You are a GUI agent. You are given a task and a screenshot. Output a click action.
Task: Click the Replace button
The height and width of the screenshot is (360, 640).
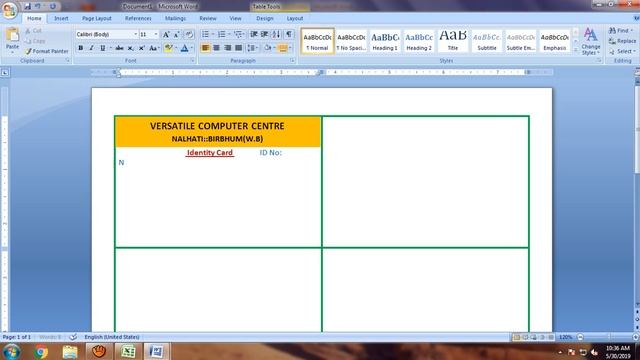click(x=622, y=41)
